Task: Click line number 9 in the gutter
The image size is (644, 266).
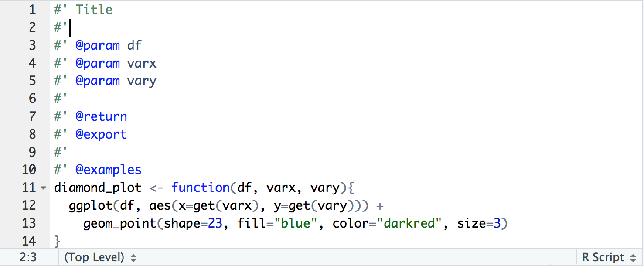Action: [x=32, y=152]
